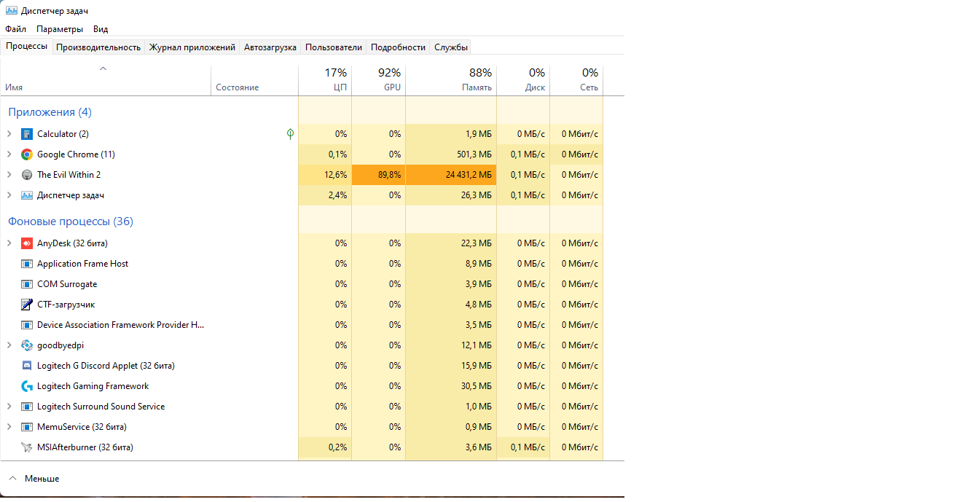
Task: Click the MemuService icon
Action: (x=27, y=427)
